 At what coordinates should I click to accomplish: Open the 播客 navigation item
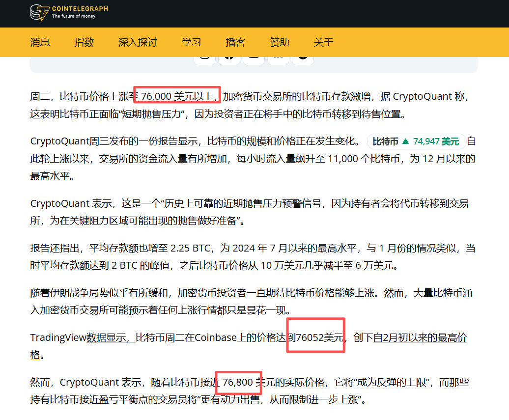tap(235, 42)
